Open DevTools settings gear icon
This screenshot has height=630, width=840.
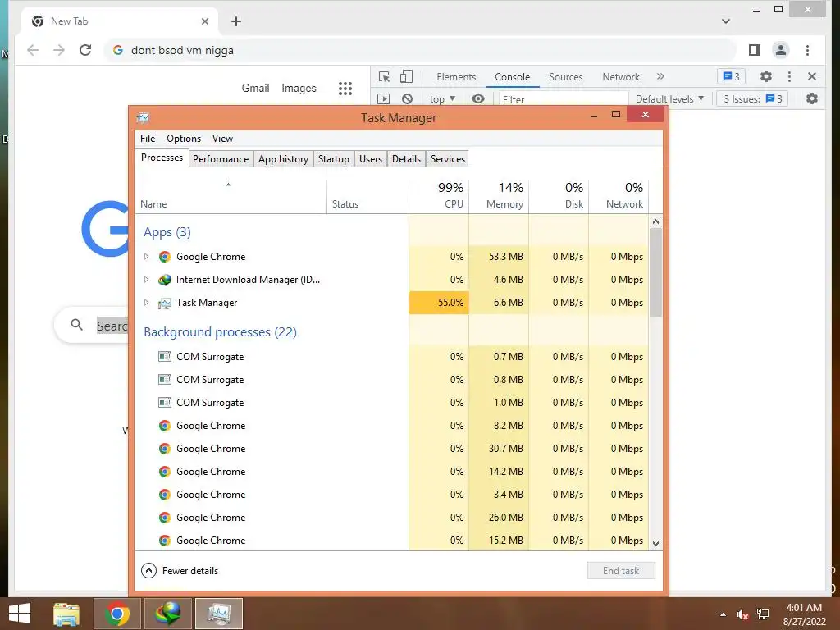pyautogui.click(x=766, y=76)
